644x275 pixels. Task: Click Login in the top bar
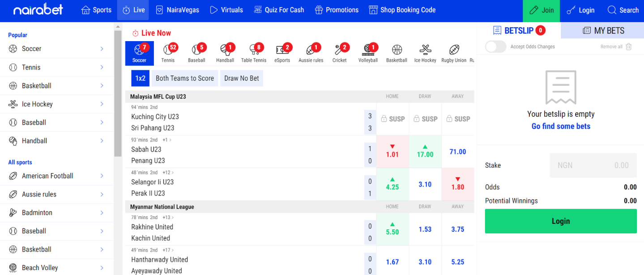pyautogui.click(x=580, y=10)
